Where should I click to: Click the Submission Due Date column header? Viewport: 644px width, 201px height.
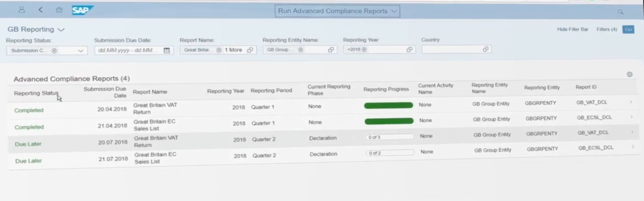[105, 92]
